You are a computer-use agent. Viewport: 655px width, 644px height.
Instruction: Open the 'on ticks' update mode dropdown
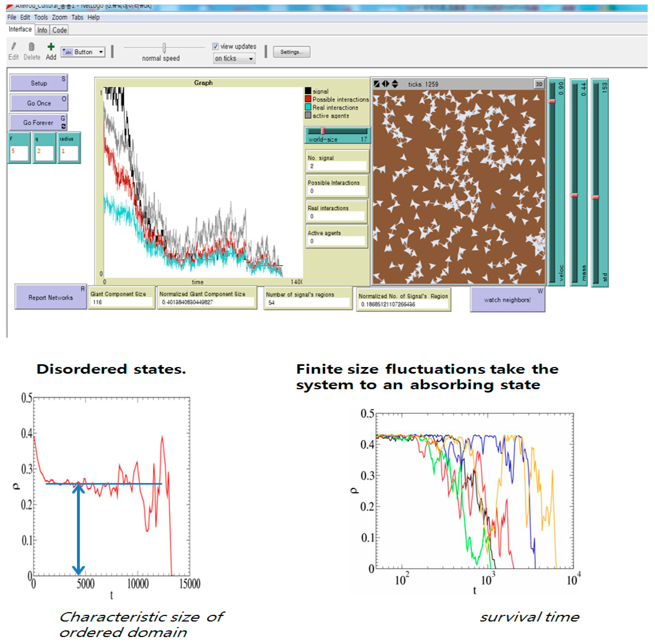(x=234, y=59)
